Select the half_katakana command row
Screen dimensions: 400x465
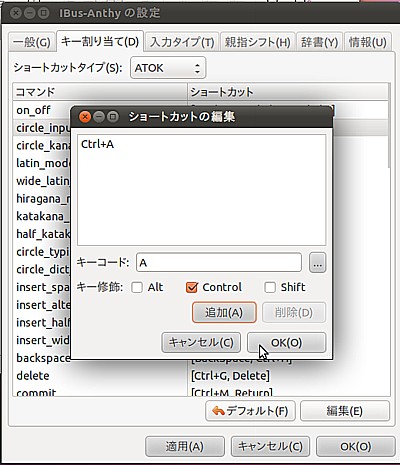[x=43, y=234]
